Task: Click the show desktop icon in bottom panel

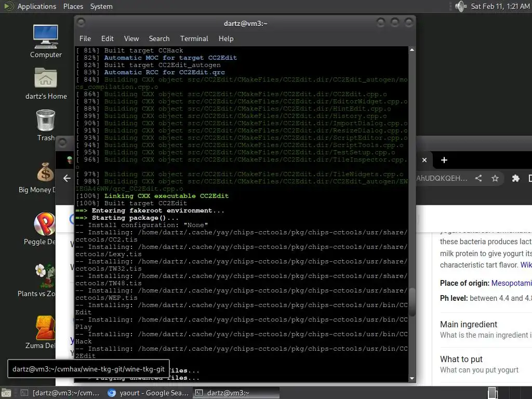Action: pyautogui.click(x=6, y=393)
